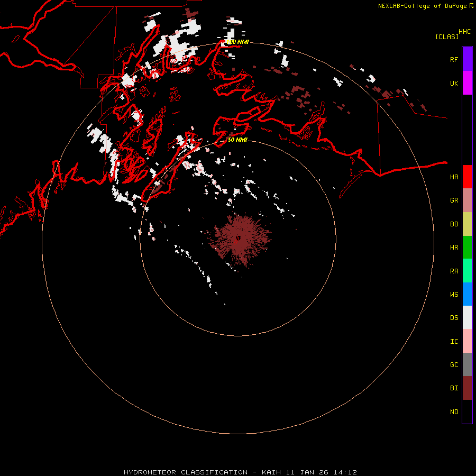This screenshot has width=476, height=476.
Task: Click the RA legend label
Action: point(454,271)
